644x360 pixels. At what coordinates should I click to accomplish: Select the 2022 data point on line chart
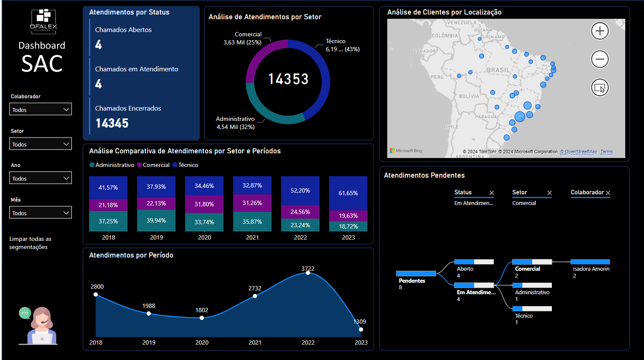tap(308, 272)
